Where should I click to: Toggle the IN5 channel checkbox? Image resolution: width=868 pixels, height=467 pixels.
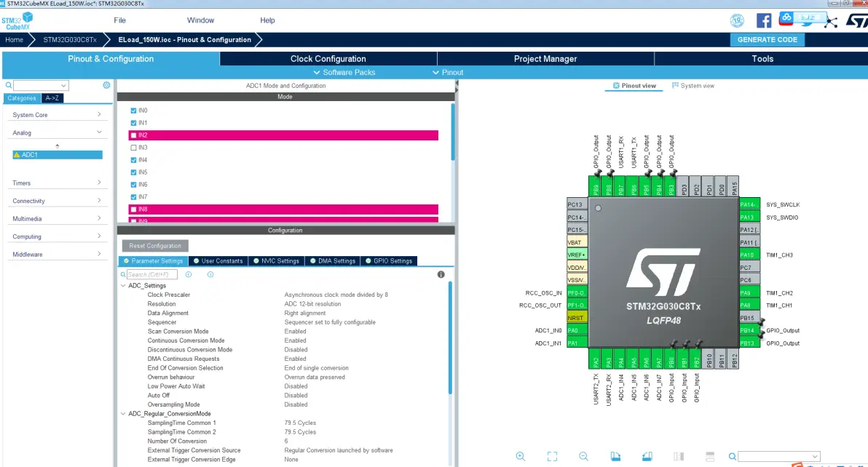(x=133, y=172)
